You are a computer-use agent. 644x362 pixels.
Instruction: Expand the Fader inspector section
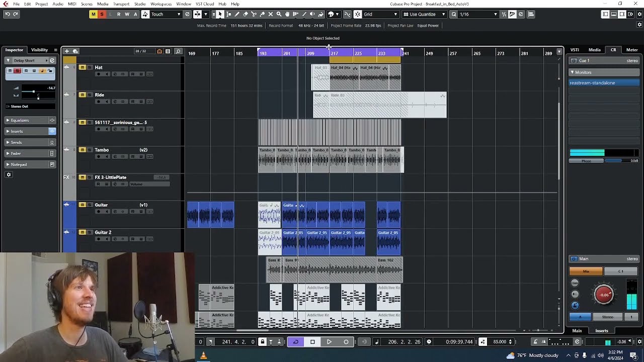tap(30, 153)
